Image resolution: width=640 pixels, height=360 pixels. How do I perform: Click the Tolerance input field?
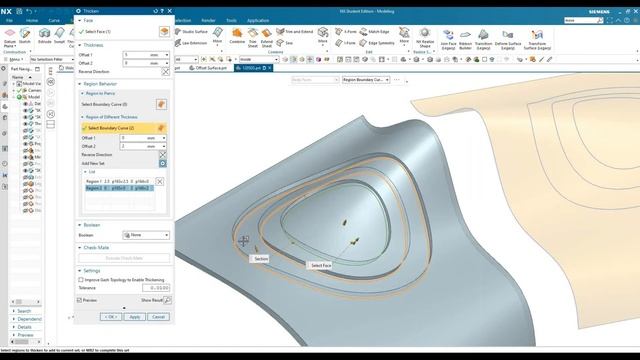tap(156, 288)
